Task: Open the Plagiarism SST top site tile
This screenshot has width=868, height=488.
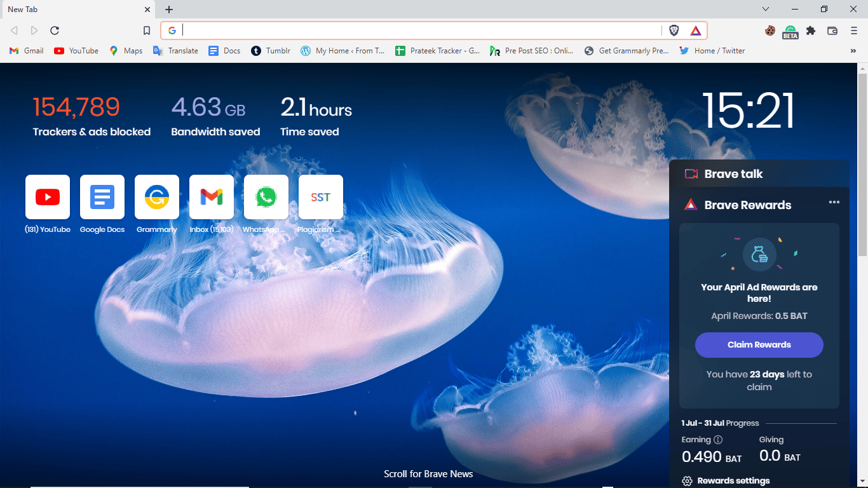Action: click(x=321, y=197)
